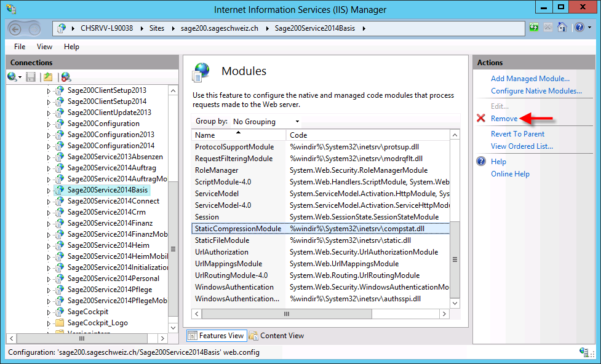
Task: Click the Sites breadcrumb segment
Action: point(157,28)
